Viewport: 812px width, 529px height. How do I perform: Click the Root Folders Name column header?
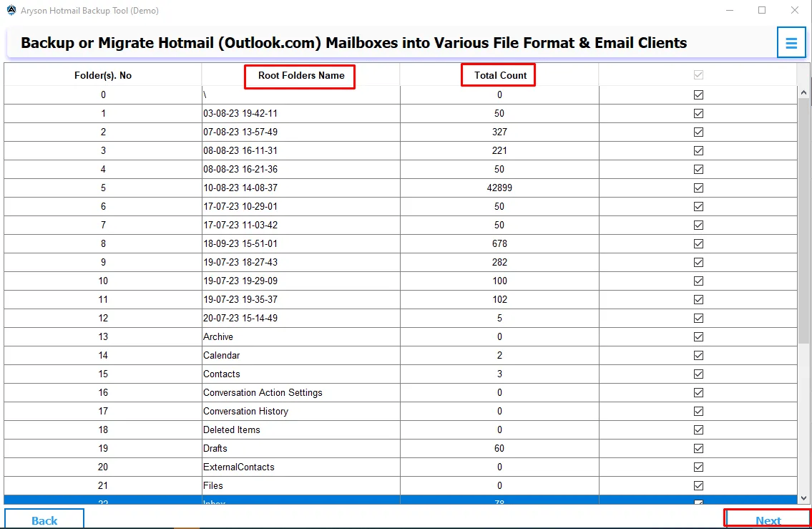pos(301,76)
